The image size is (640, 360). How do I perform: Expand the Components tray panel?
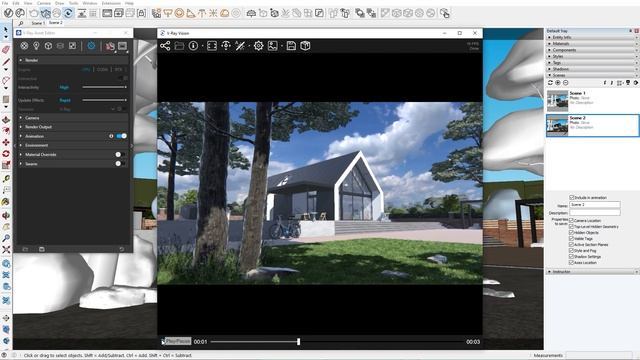[x=592, y=50]
